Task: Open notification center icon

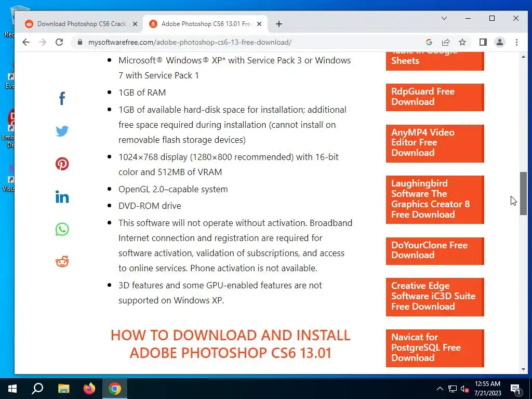Action: (x=516, y=389)
